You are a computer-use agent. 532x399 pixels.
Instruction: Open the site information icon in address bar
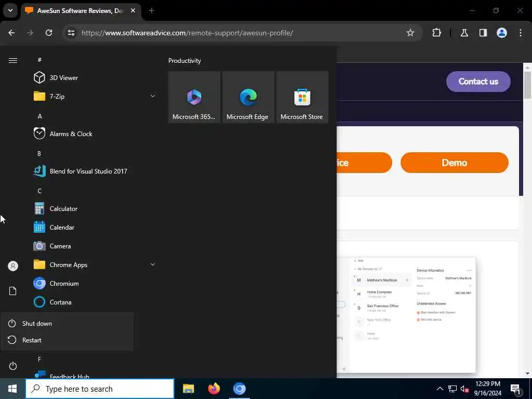click(71, 33)
